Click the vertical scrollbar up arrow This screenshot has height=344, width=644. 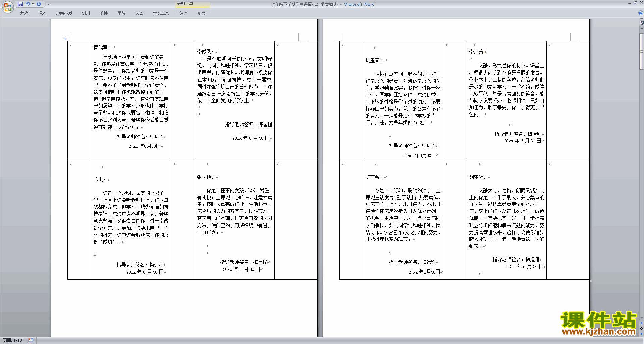642,28
